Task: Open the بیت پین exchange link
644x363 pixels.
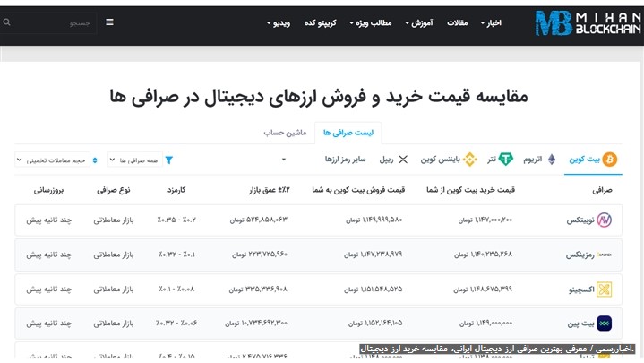Action: pos(581,324)
